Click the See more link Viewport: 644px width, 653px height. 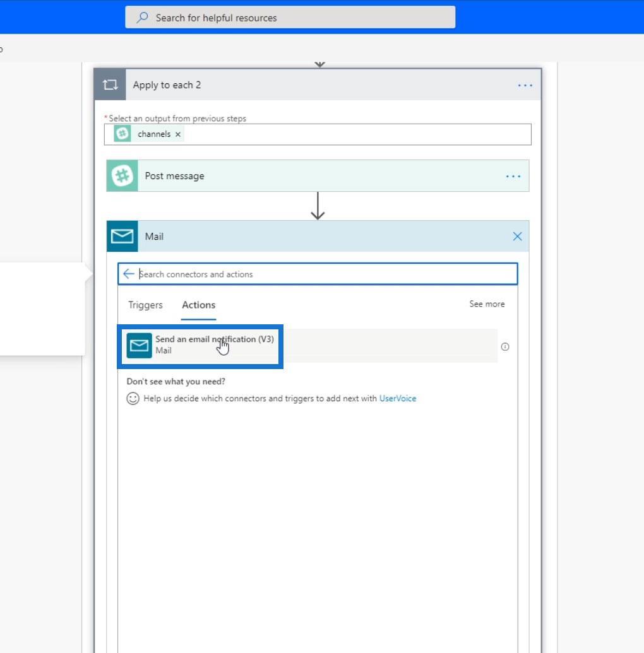(487, 304)
